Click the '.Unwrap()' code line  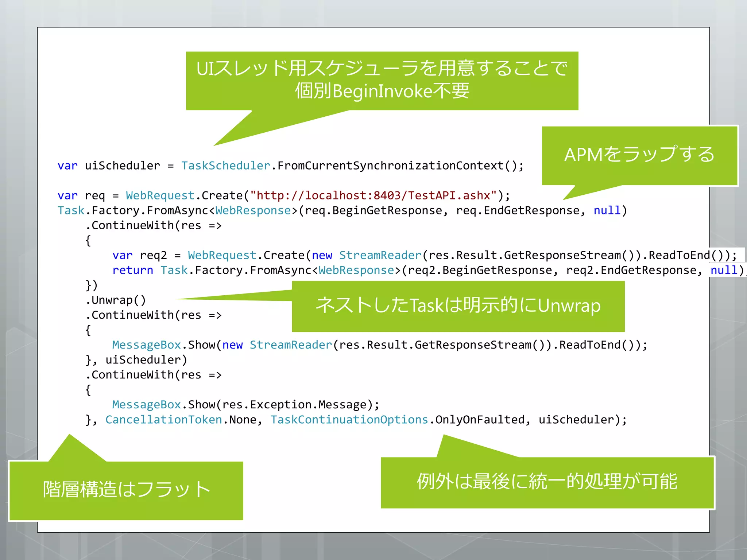pyautogui.click(x=116, y=300)
